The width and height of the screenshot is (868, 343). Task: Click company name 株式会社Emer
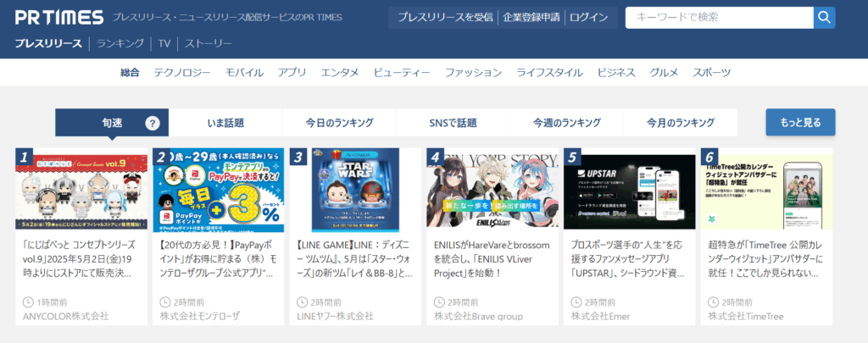601,317
